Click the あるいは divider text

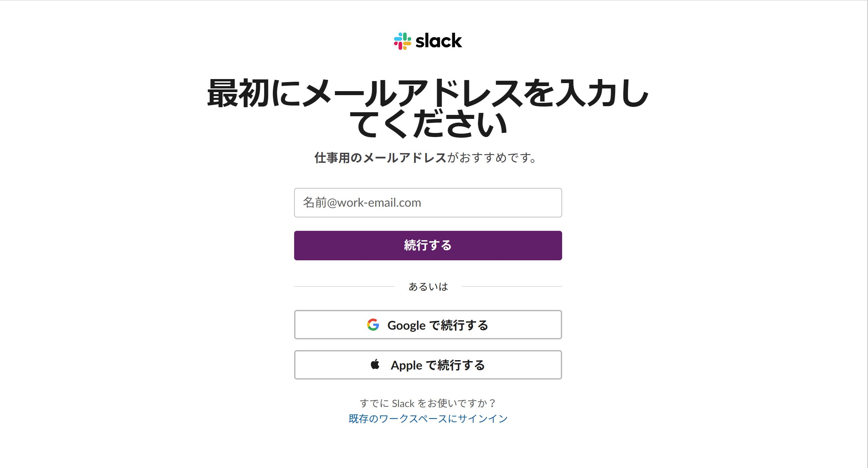point(428,287)
